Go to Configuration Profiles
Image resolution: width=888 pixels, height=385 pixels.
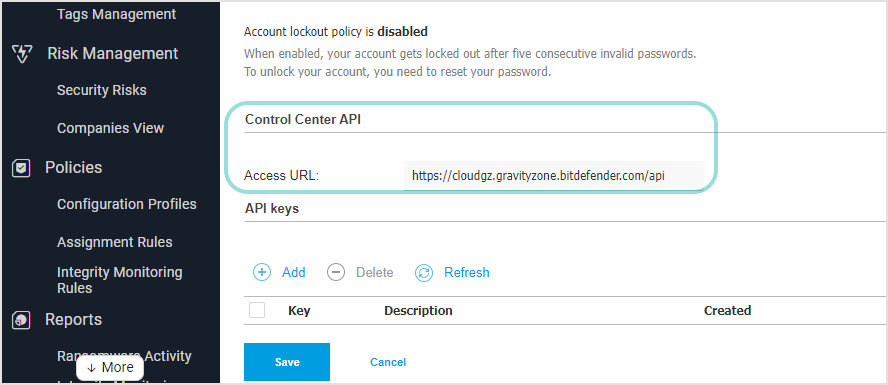tap(127, 204)
